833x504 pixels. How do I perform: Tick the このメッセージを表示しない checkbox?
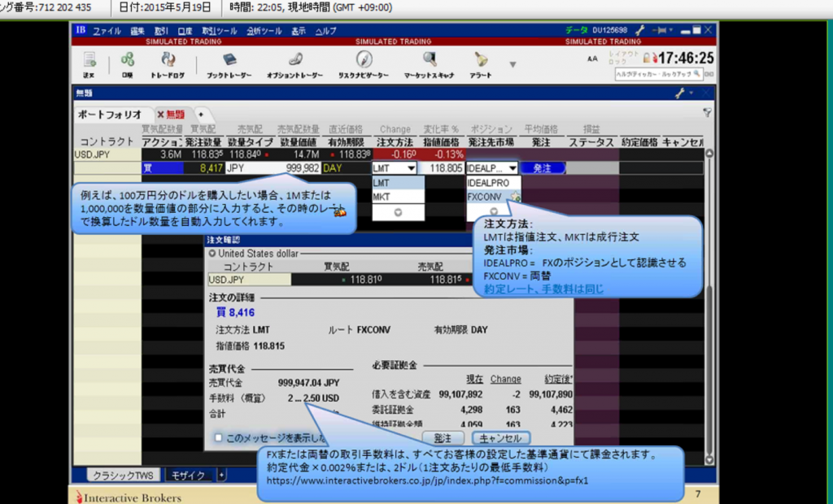click(x=218, y=437)
